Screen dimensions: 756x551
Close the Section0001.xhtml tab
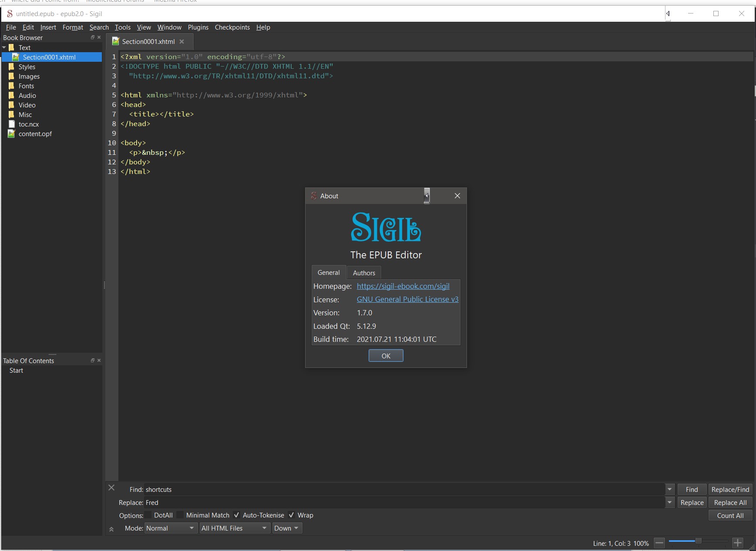(x=182, y=42)
